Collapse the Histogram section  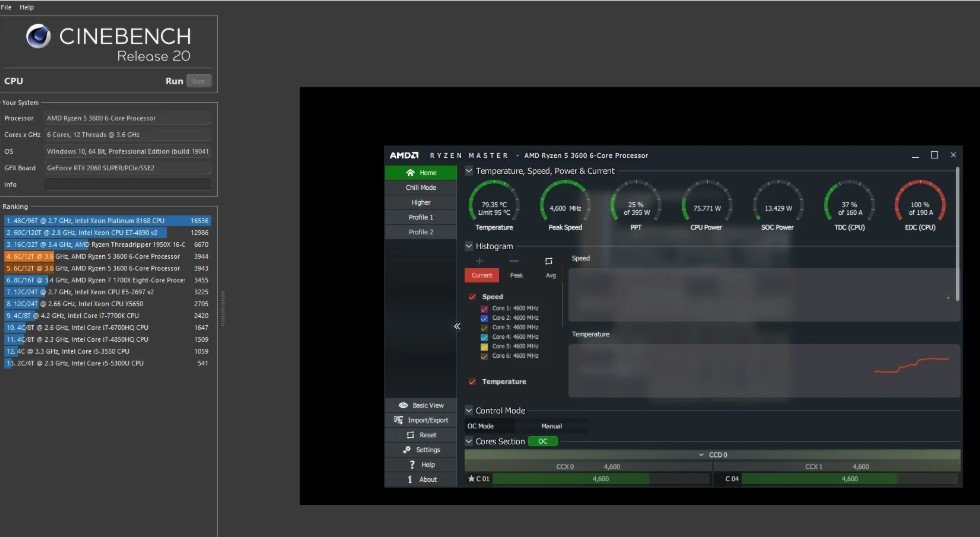tap(469, 246)
